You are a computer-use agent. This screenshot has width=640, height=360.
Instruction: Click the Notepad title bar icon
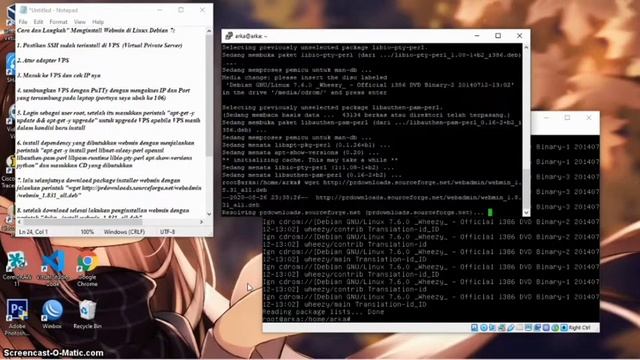[x=24, y=10]
